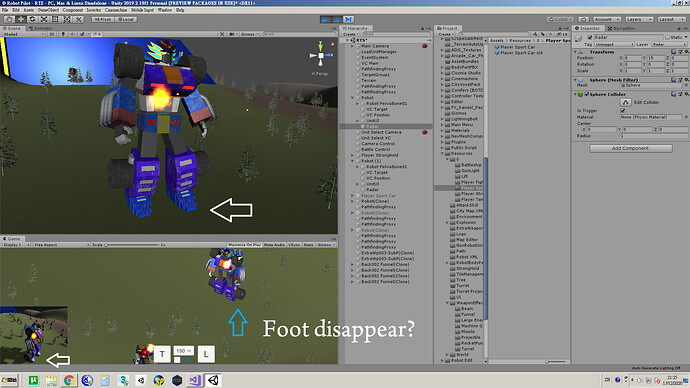Viewport: 690px width, 388px height.
Task: Click the Edit Collider icon button
Action: 625,102
